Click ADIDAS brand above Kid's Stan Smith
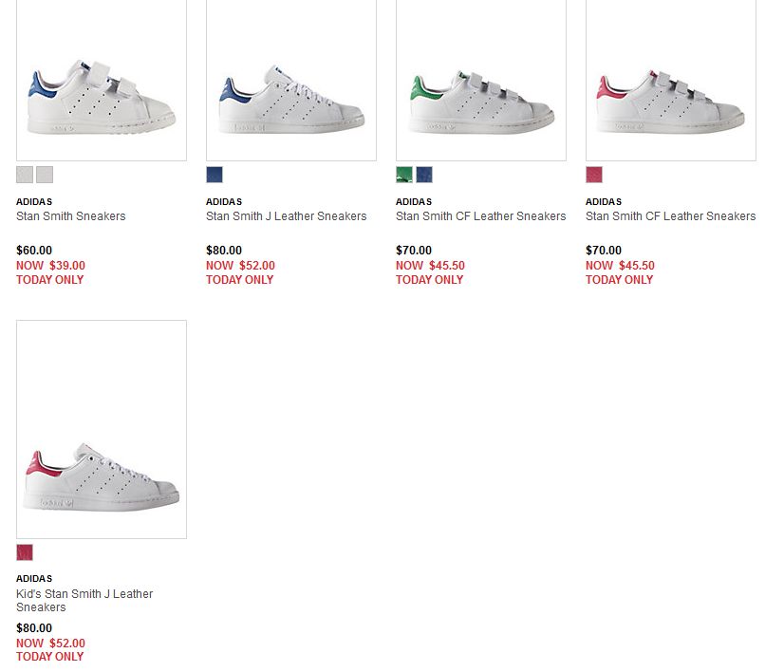The image size is (784, 672). click(34, 578)
